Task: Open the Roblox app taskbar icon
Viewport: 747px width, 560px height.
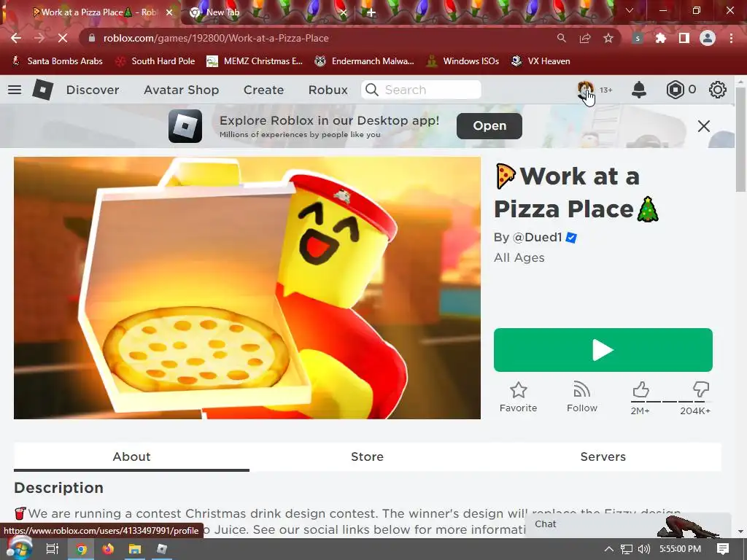Action: pyautogui.click(x=162, y=549)
